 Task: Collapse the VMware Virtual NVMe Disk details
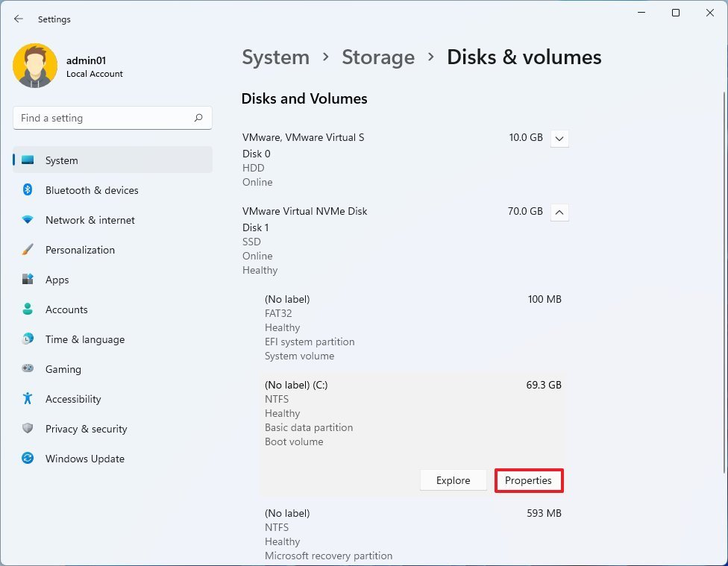click(559, 212)
